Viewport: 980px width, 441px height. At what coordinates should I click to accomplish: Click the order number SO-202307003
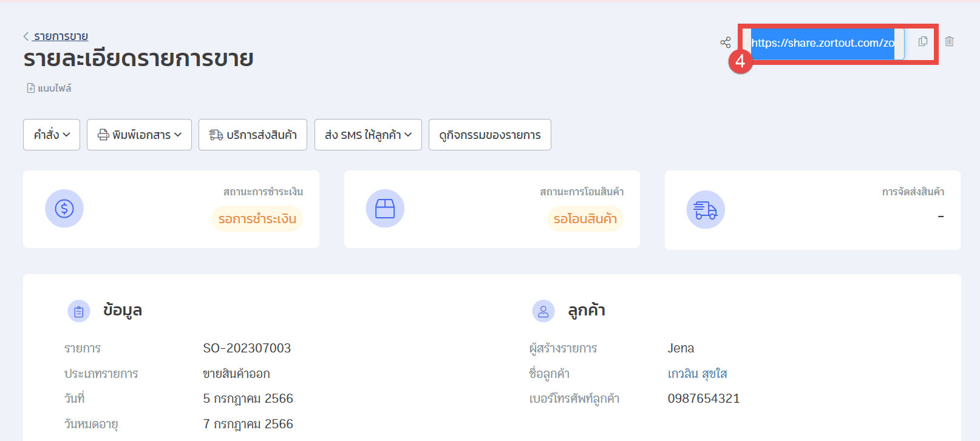[247, 348]
